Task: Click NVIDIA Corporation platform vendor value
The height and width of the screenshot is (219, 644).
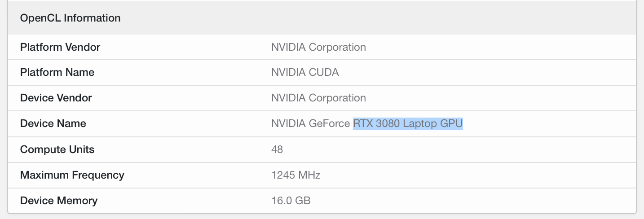Action: pyautogui.click(x=318, y=47)
